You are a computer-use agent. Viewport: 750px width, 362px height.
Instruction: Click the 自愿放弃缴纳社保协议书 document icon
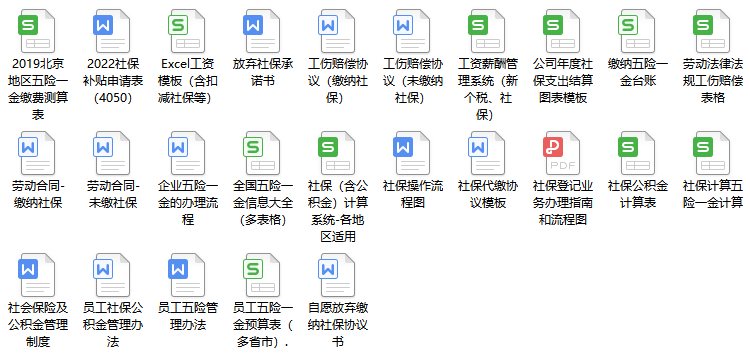point(338,275)
